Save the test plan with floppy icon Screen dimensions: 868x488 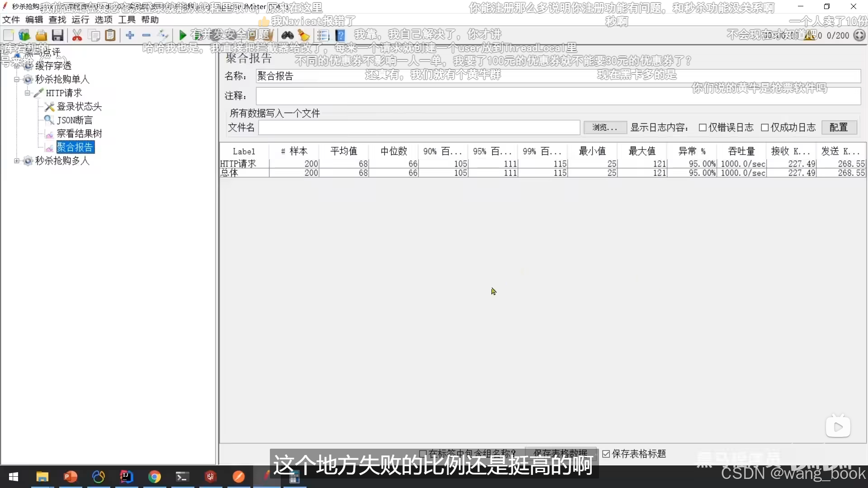coord(57,35)
